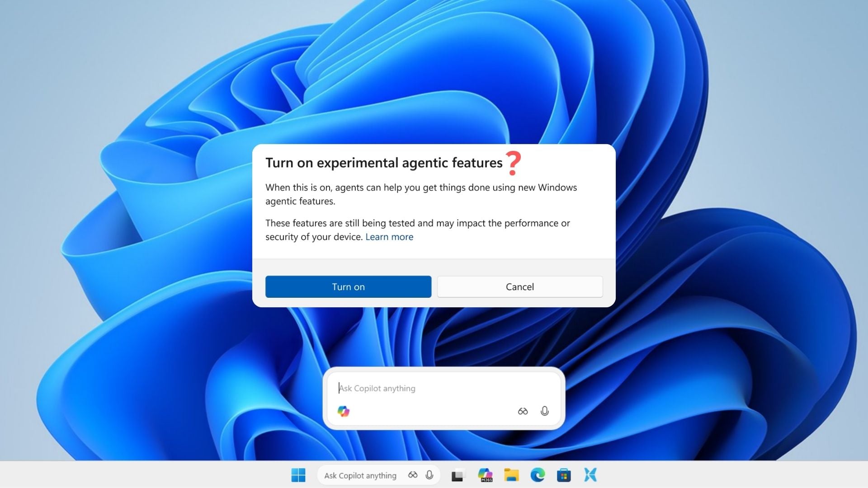Open File Explorer from the taskbar
868x488 pixels.
click(x=511, y=475)
